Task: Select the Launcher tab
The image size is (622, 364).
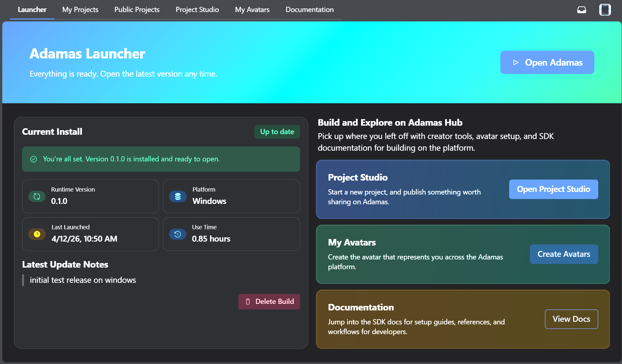Action: click(x=32, y=10)
